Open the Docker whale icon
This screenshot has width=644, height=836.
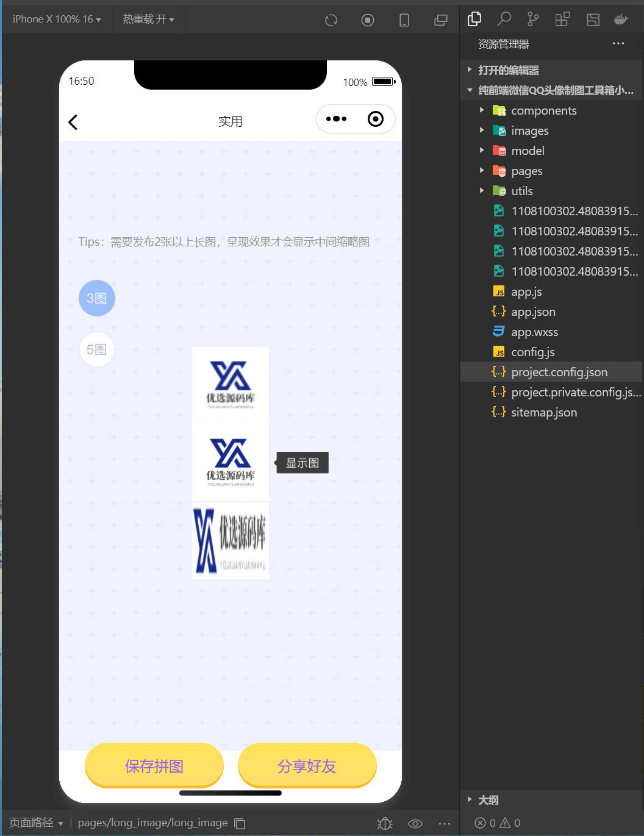click(621, 20)
